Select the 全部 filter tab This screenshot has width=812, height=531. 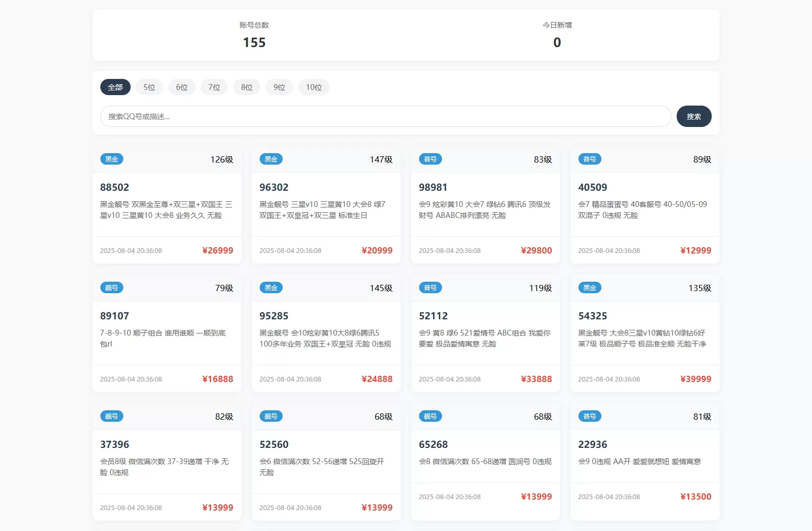pos(115,87)
